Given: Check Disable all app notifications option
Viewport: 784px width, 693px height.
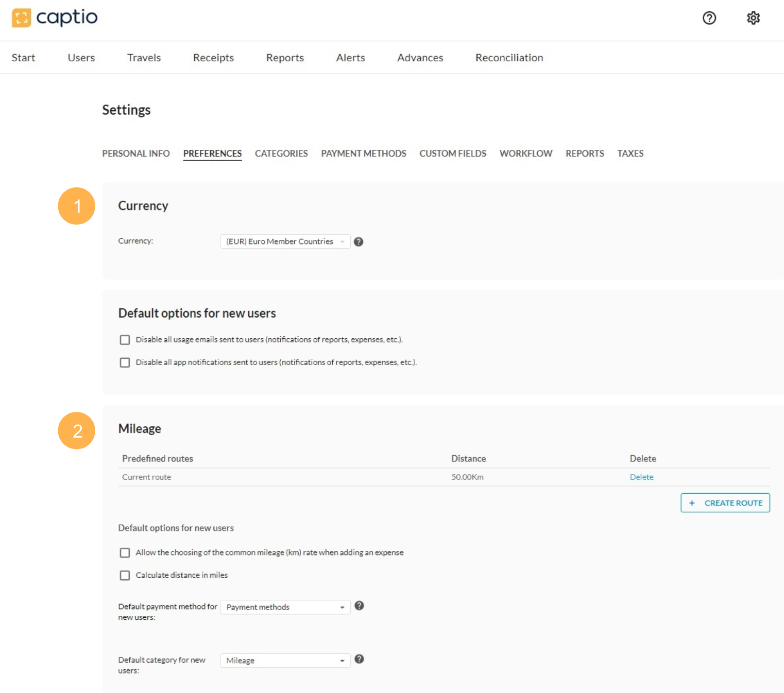Looking at the screenshot, I should coord(125,362).
